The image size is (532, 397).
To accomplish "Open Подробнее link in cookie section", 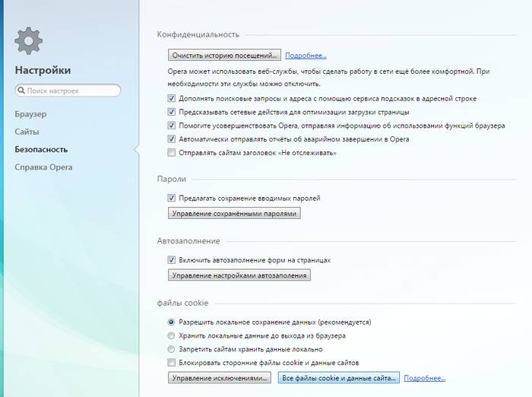I will tap(424, 378).
